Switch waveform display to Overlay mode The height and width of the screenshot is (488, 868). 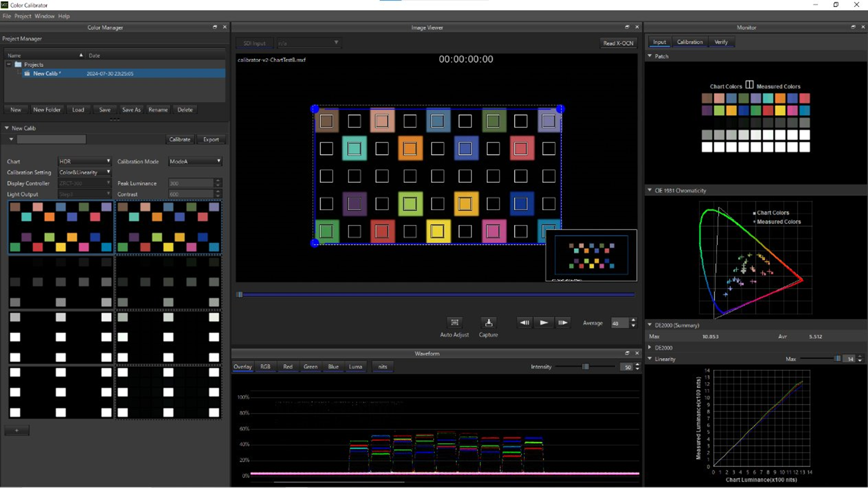[x=243, y=366]
